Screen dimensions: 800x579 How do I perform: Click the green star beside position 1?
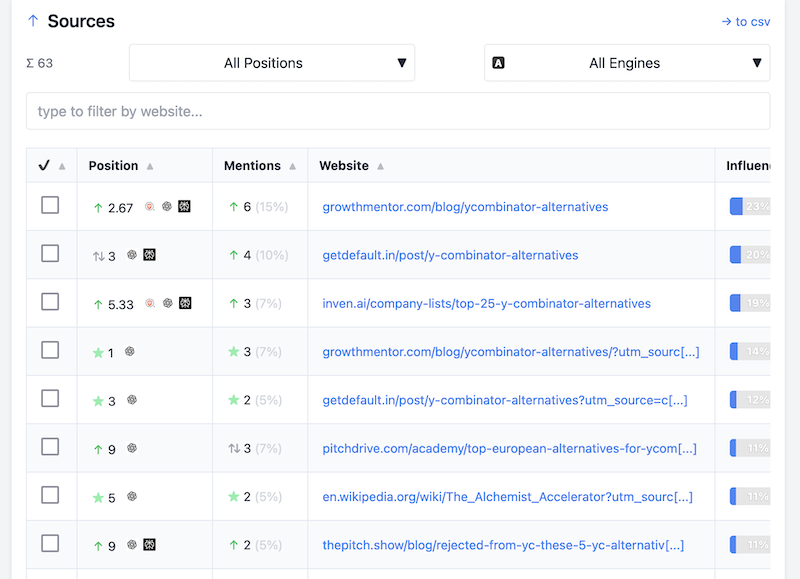point(98,351)
